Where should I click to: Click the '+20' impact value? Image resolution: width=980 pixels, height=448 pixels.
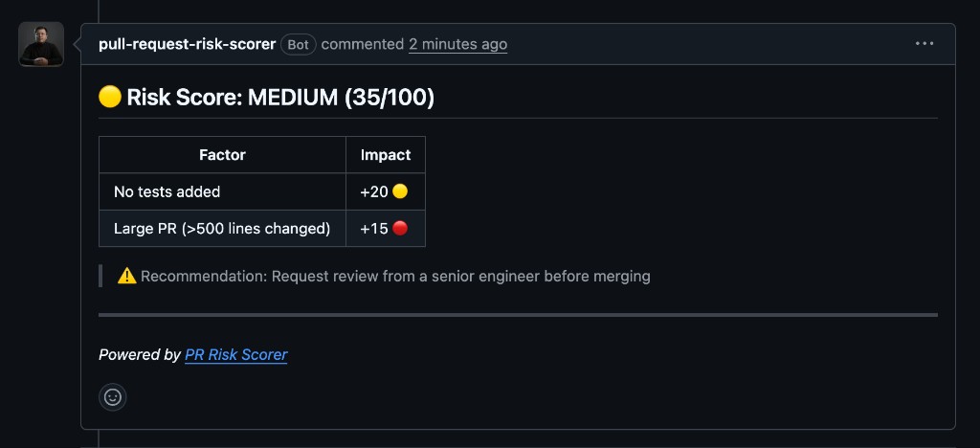coord(374,191)
